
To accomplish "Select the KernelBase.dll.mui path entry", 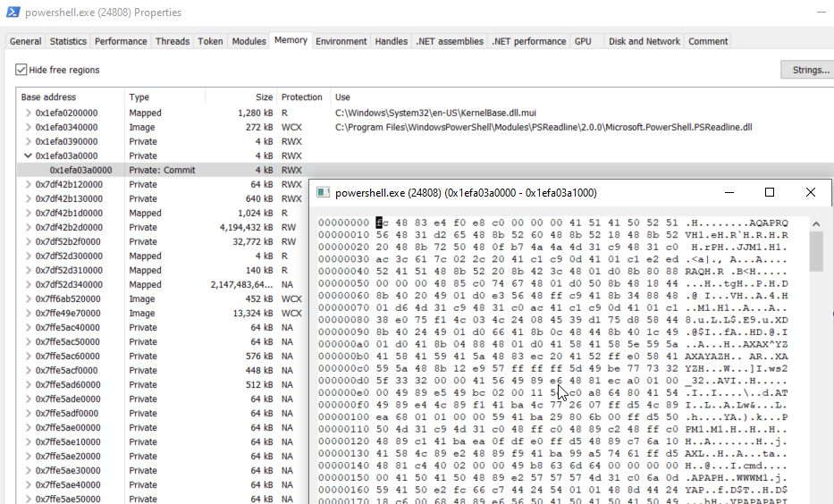I will click(x=435, y=113).
